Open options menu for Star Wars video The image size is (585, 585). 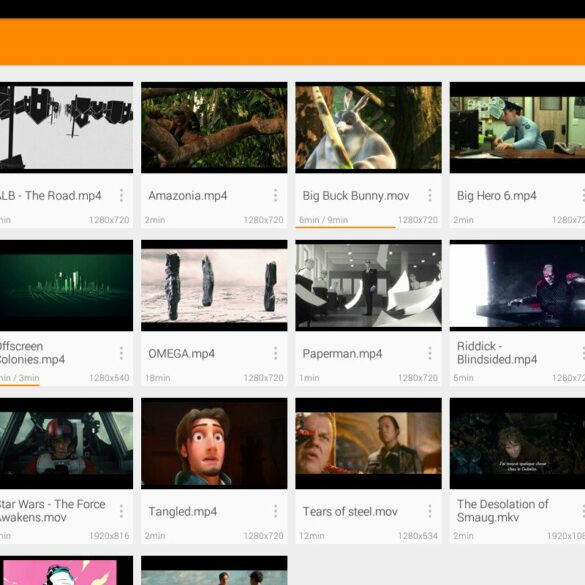tap(121, 511)
